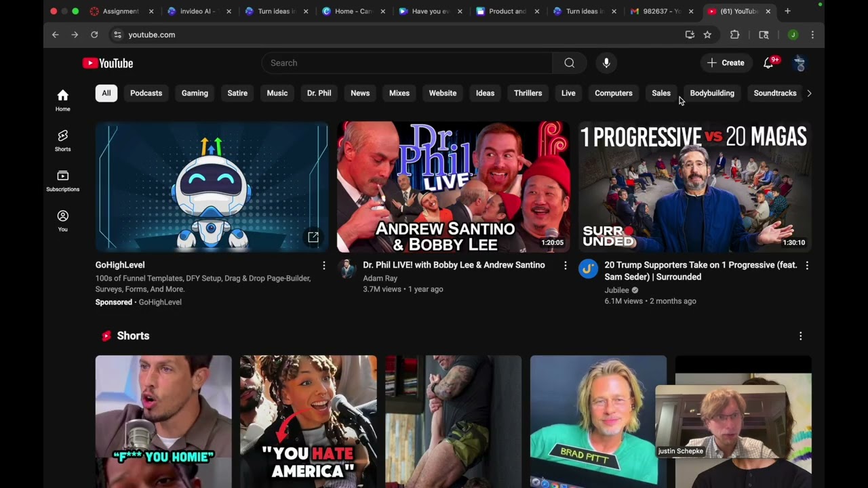Select the Soundtracks filter chip
The image size is (868, 488).
pyautogui.click(x=775, y=93)
